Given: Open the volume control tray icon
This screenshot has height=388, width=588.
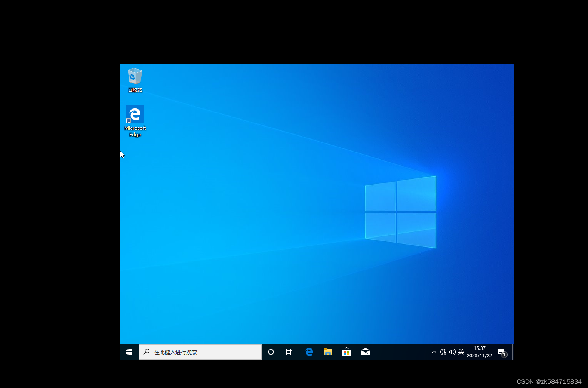Looking at the screenshot, I should coord(452,352).
